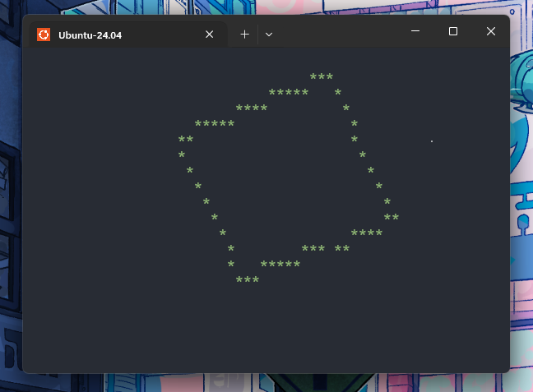Select the Ubuntu-24.04 terminal tab
Image resolution: width=533 pixels, height=392 pixels.
pos(128,35)
